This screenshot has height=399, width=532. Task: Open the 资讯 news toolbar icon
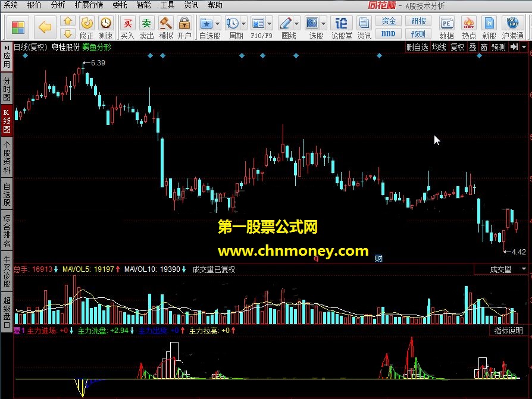tap(364, 28)
